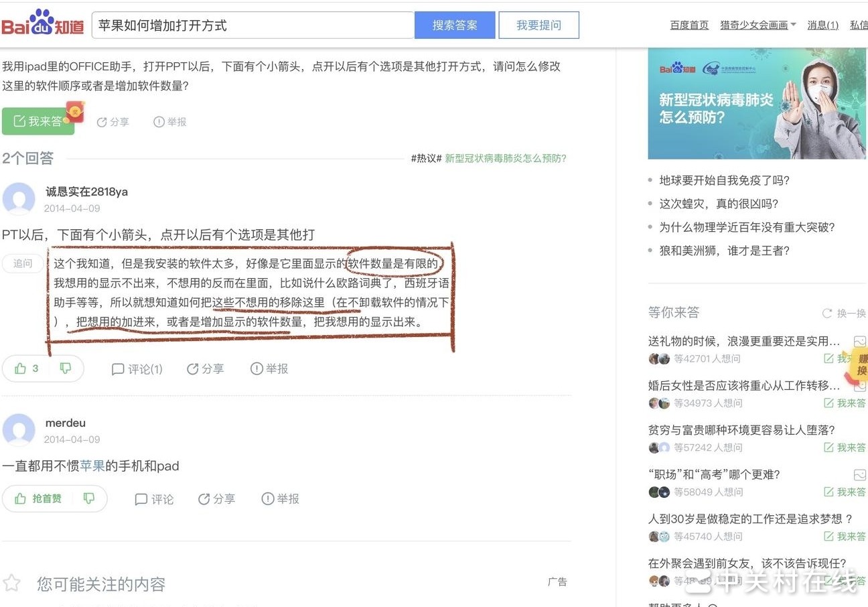Click the image icon next to 送礼物 question
Image resolution: width=868 pixels, height=607 pixels.
coord(859,340)
